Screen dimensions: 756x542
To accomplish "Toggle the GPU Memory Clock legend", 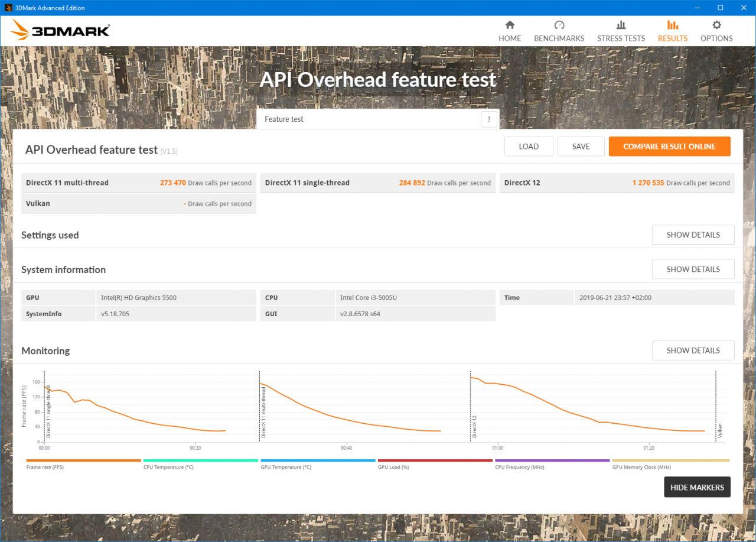I will click(670, 464).
